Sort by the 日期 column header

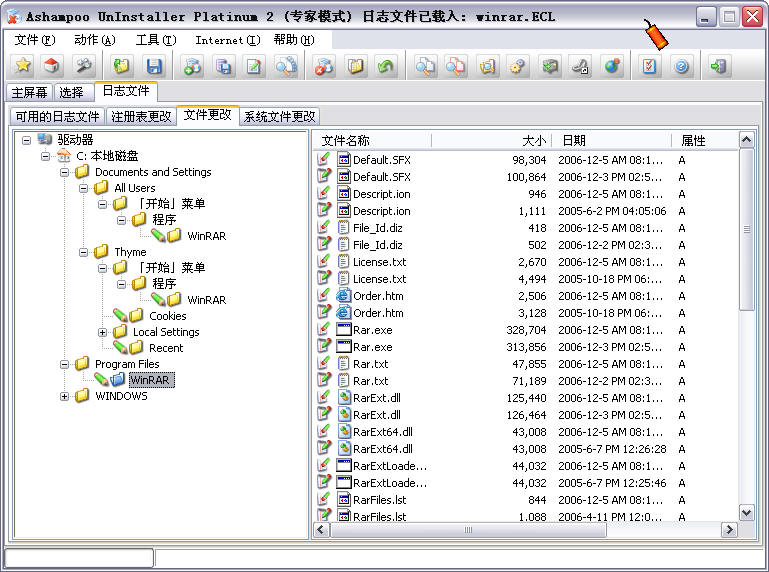click(x=612, y=141)
